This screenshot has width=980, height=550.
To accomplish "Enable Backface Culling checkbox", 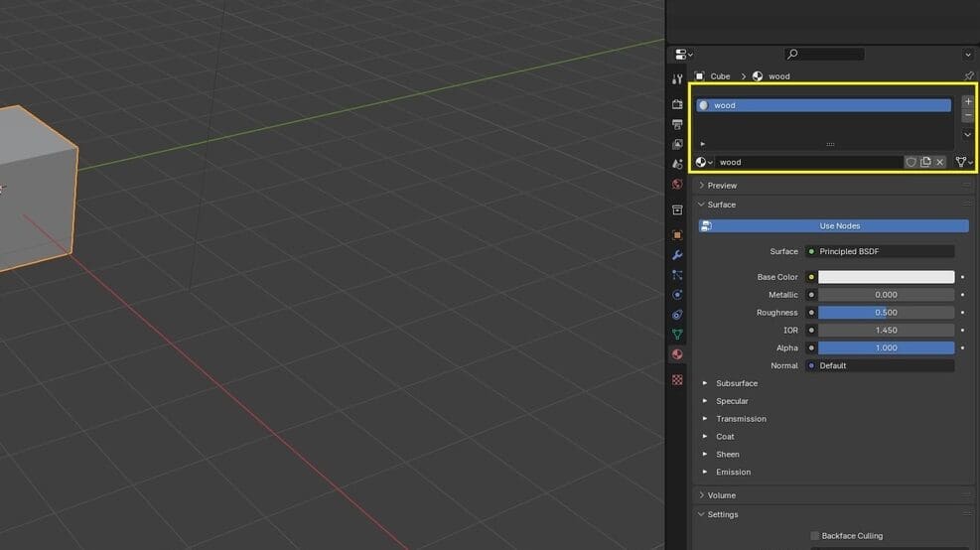I will click(814, 536).
